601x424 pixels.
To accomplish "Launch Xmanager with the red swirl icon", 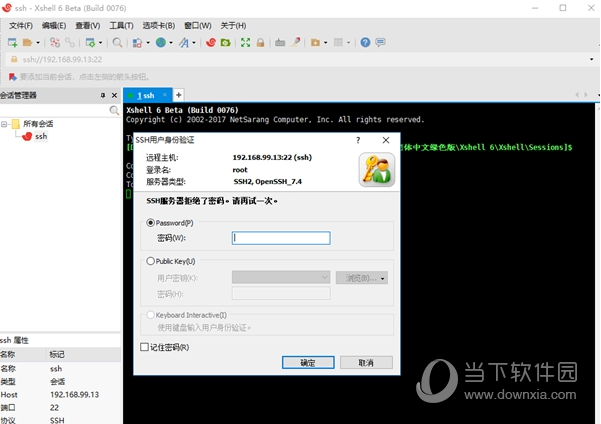I will (x=211, y=43).
